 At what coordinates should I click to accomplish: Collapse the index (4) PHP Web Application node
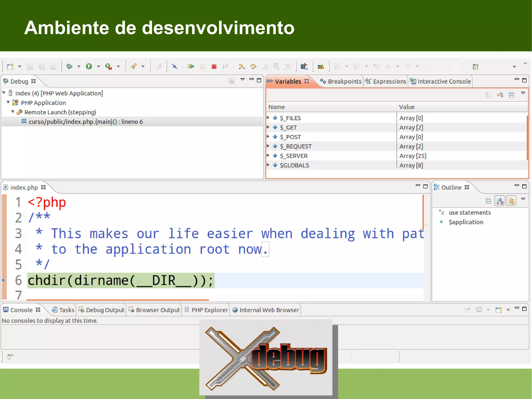[x=4, y=93]
